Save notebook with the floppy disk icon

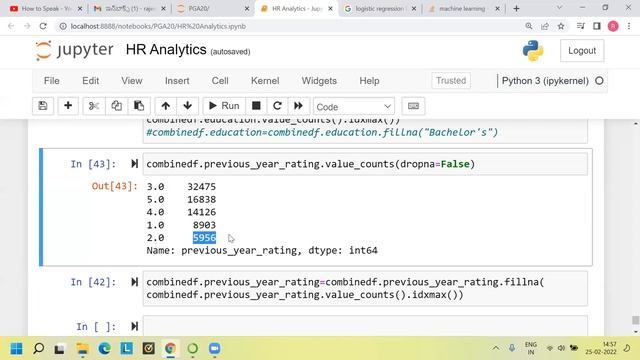[43, 106]
